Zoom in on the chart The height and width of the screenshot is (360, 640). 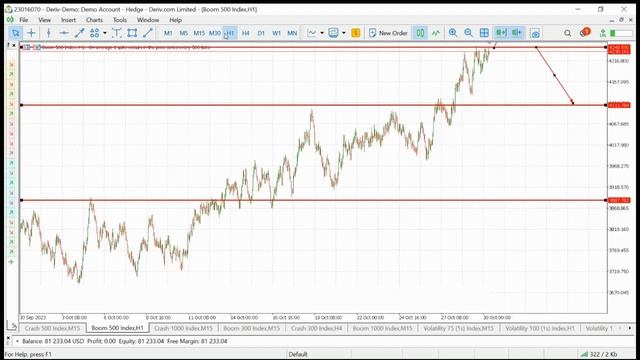click(x=453, y=33)
